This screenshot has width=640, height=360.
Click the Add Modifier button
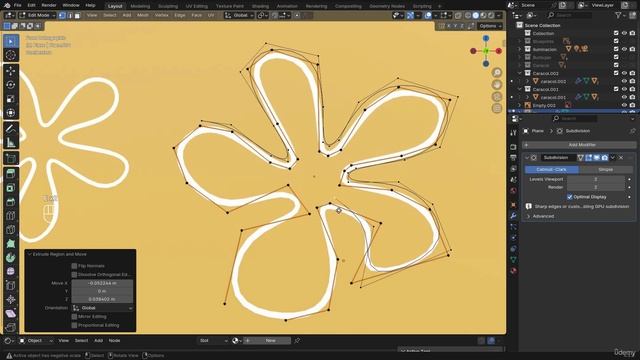(579, 145)
